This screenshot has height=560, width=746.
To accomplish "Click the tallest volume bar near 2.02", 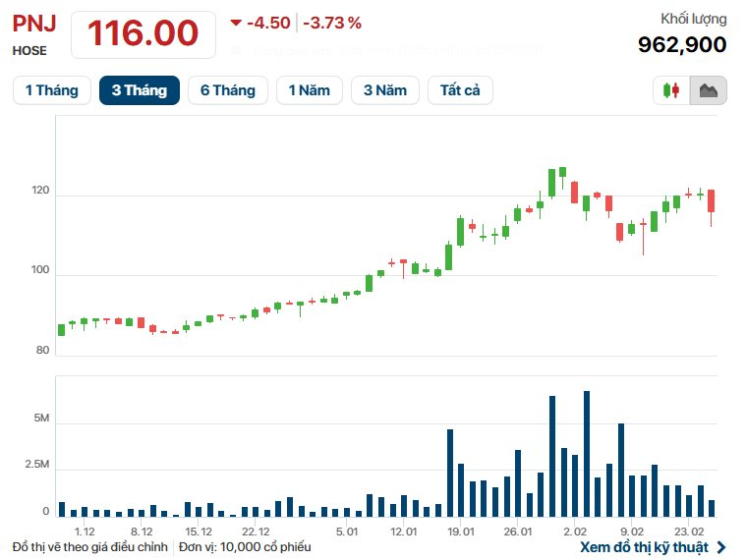I will [587, 453].
